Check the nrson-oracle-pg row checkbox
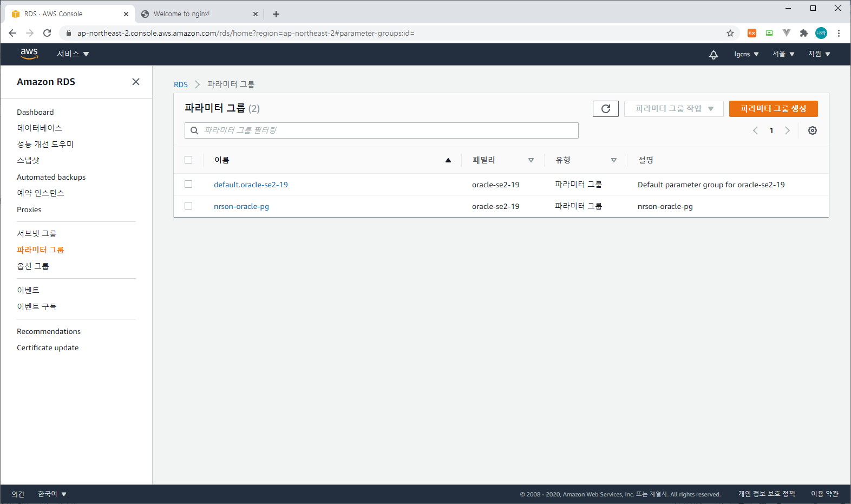Viewport: 851px width, 504px height. click(188, 206)
